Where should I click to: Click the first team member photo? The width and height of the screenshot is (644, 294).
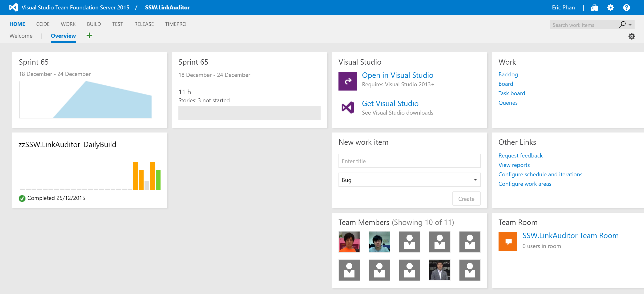point(349,242)
